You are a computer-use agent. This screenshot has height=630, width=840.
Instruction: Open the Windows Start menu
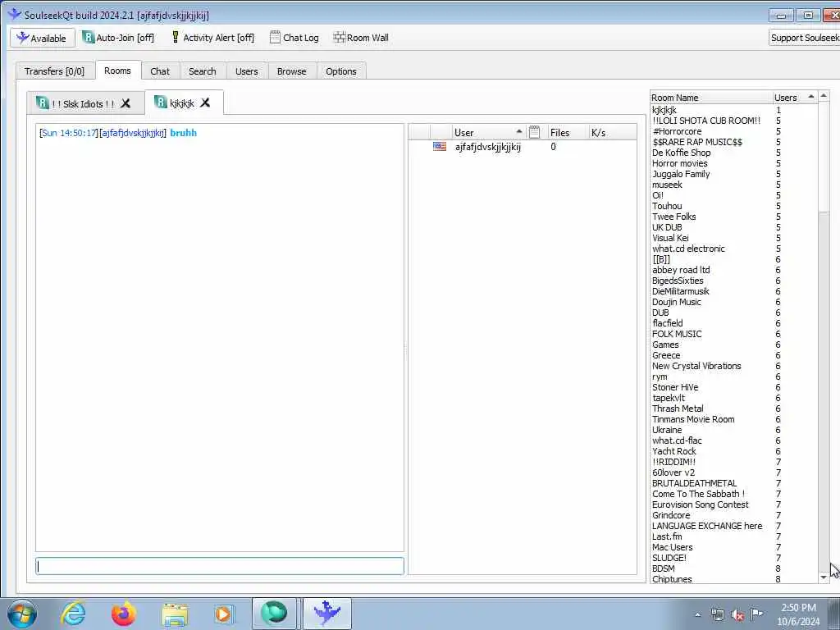[22, 614]
